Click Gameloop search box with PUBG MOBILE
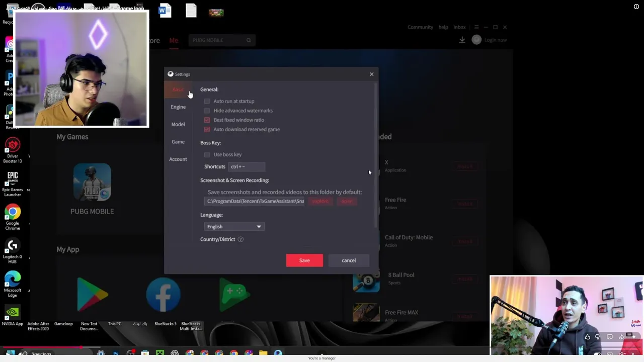This screenshot has height=362, width=644. point(221,40)
